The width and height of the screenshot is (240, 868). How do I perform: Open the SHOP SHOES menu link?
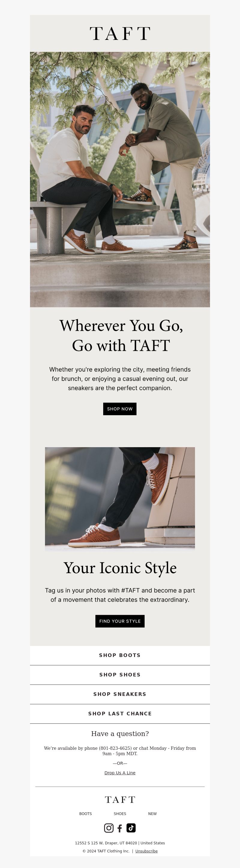coord(120,675)
